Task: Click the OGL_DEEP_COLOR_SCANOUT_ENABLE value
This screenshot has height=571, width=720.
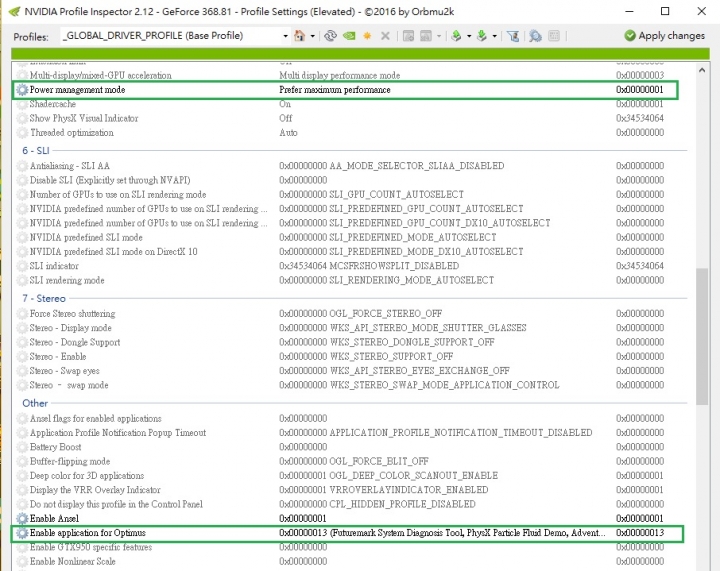Action: [x=414, y=475]
